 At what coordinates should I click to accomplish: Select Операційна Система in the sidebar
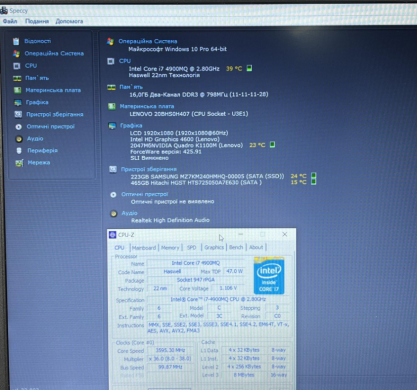(54, 53)
